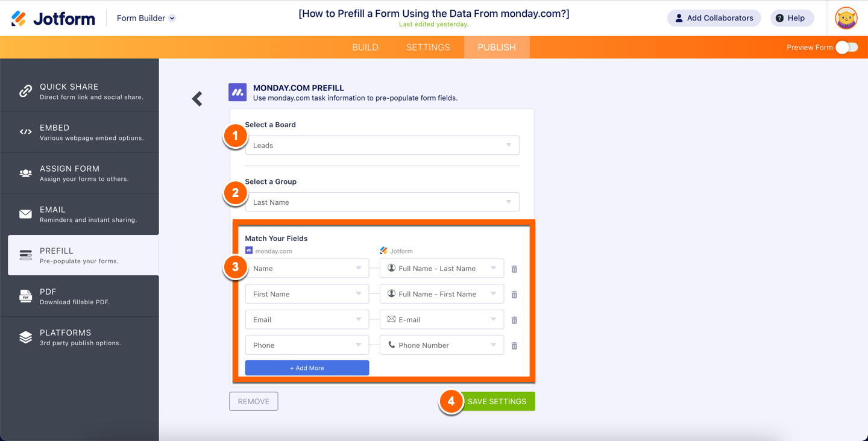The image size is (868, 441).
Task: Click the monday.com Prefill logo icon
Action: tap(237, 92)
